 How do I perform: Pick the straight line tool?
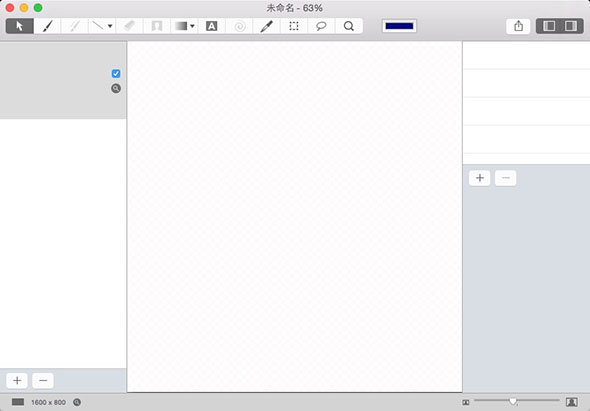98,26
